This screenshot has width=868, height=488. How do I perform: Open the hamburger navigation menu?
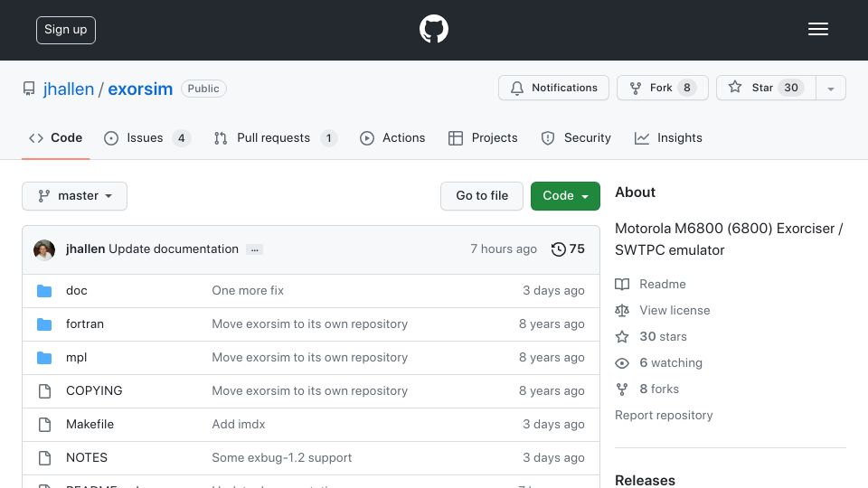[x=817, y=29]
